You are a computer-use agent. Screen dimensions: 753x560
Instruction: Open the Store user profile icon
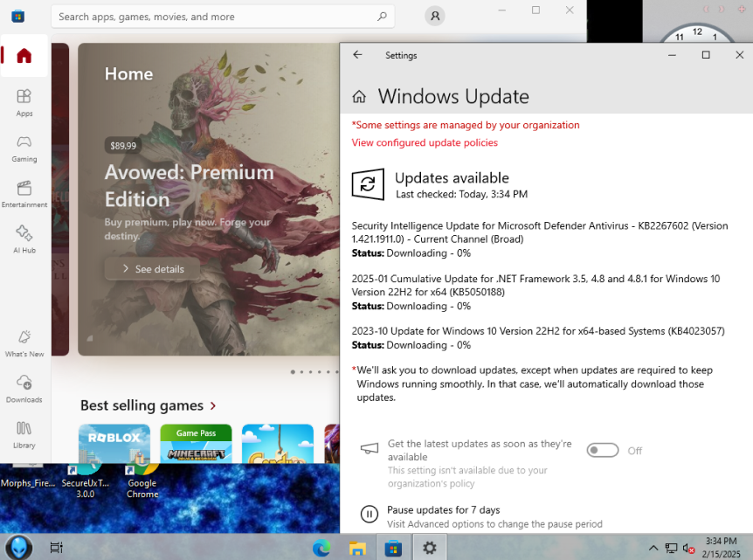[435, 17]
